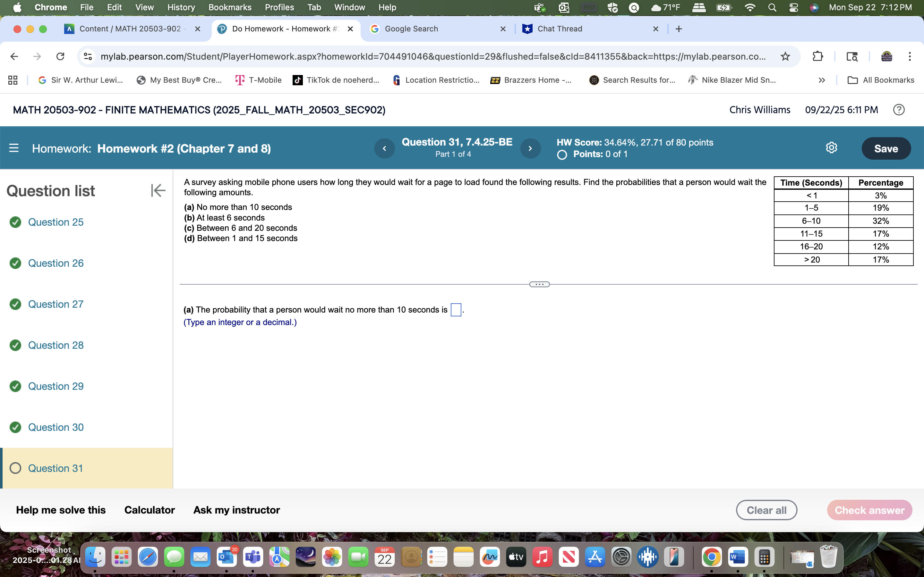This screenshot has width=924, height=577.
Task: Click the help question mark icon
Action: [x=899, y=110]
